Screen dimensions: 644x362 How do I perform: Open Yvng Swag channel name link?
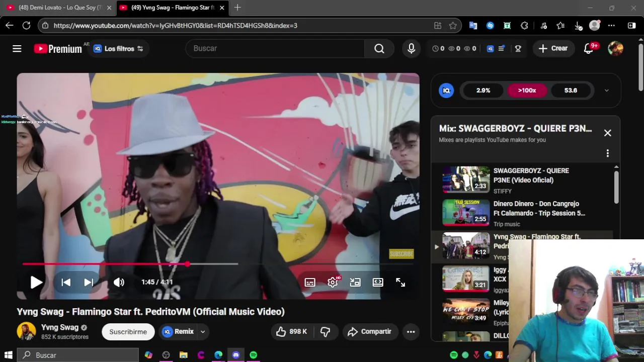tap(60, 327)
